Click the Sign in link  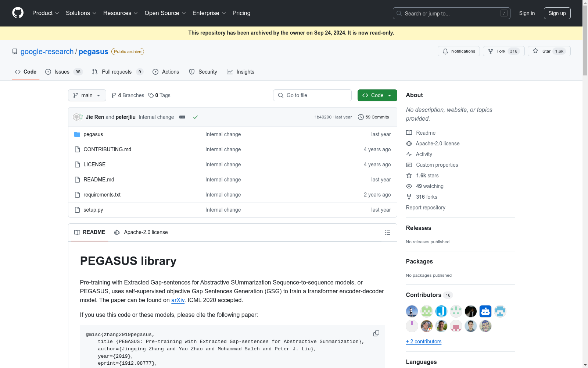pyautogui.click(x=527, y=13)
